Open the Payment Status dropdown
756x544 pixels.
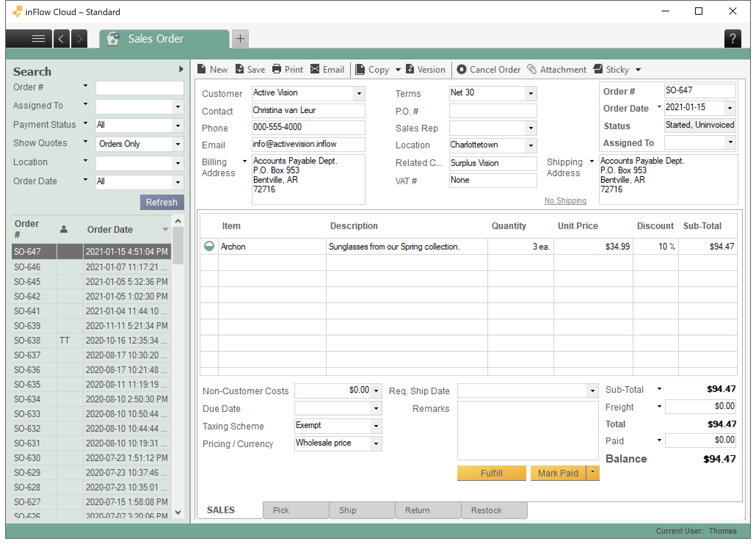point(178,125)
